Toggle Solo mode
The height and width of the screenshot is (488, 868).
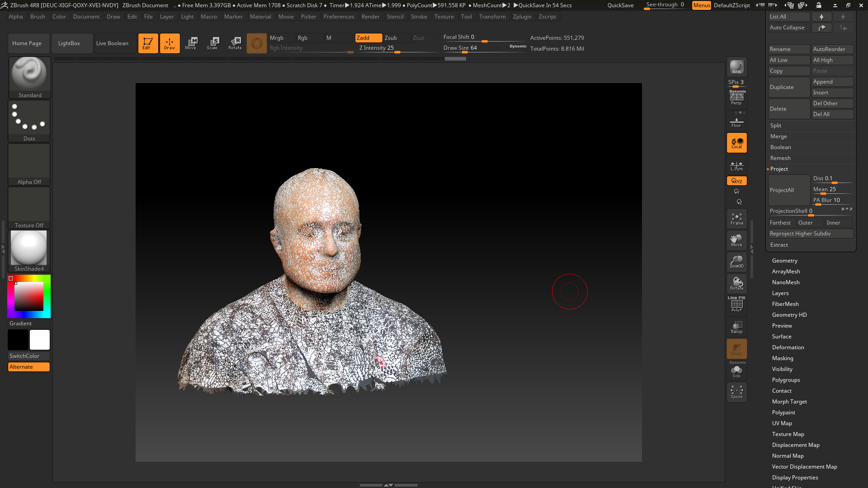(x=736, y=371)
